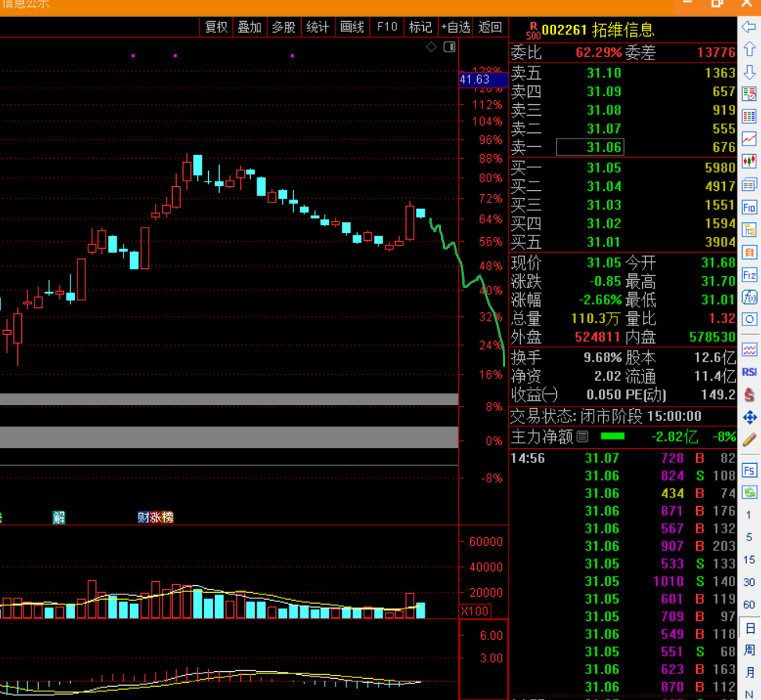Open F10 from the chart toolbar

click(x=387, y=27)
